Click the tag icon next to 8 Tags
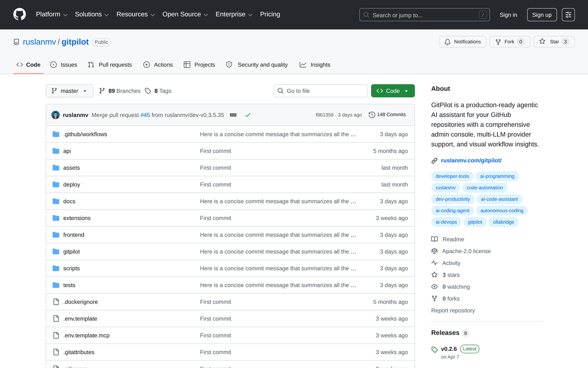 tap(148, 91)
